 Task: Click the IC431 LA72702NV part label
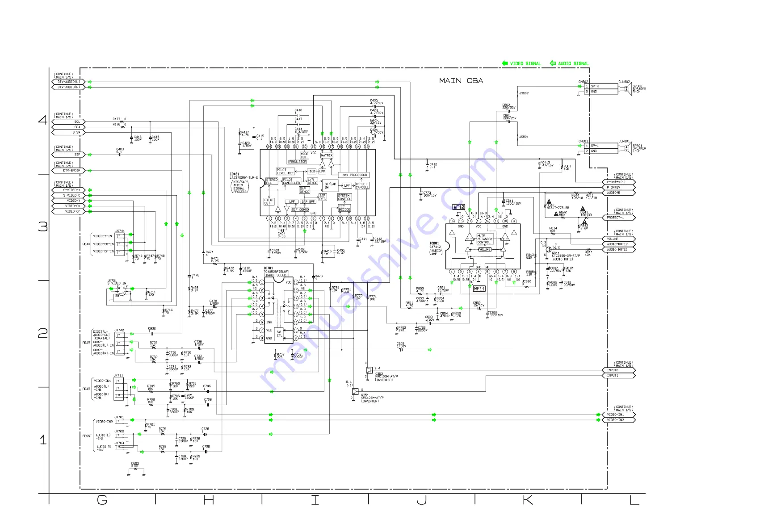click(244, 176)
